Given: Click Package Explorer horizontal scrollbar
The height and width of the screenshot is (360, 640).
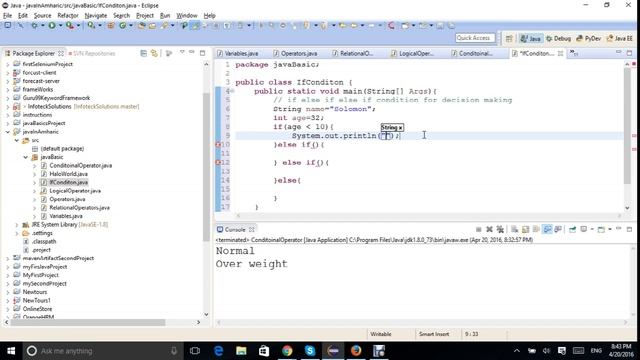Looking at the screenshot, I should (x=88, y=322).
